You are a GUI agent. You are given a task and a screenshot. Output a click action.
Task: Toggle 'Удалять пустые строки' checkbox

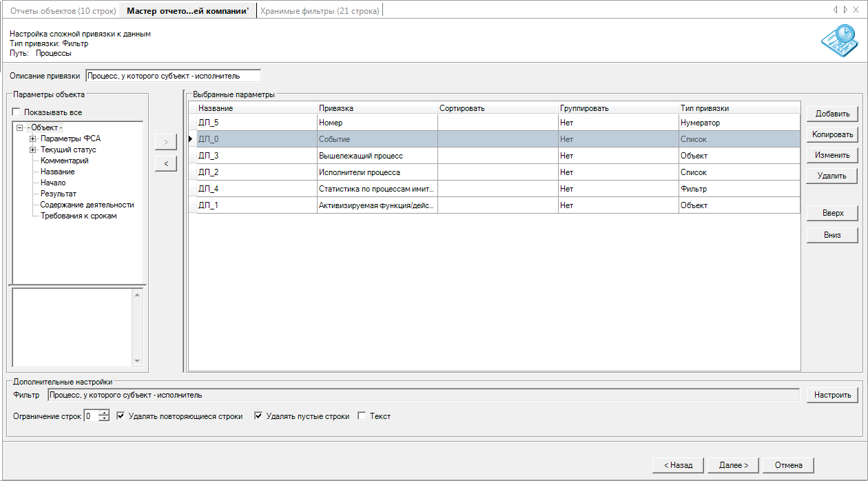(x=259, y=416)
